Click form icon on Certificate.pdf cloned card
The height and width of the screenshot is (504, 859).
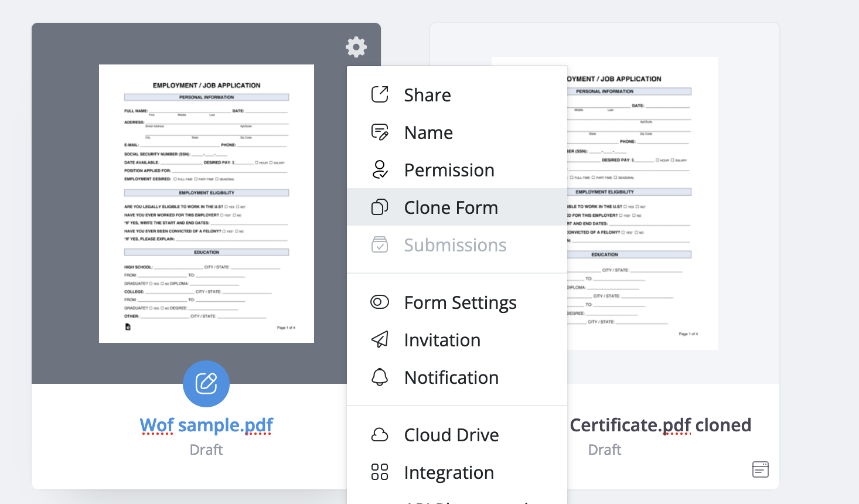(x=760, y=469)
